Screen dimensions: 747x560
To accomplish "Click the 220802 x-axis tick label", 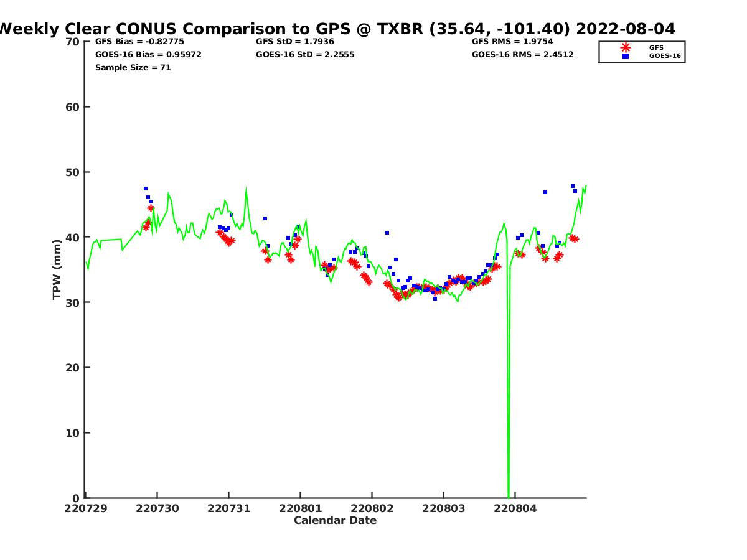I will (x=372, y=508).
